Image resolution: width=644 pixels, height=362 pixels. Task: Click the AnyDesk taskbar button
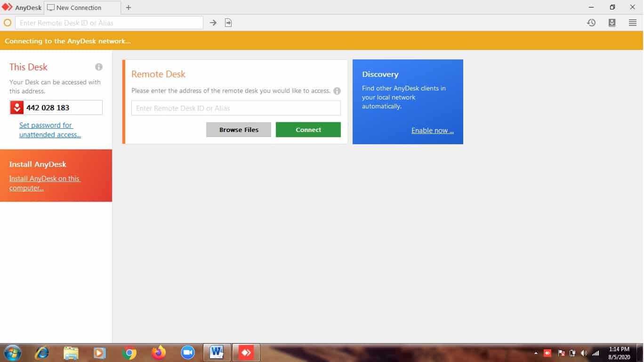pos(246,353)
